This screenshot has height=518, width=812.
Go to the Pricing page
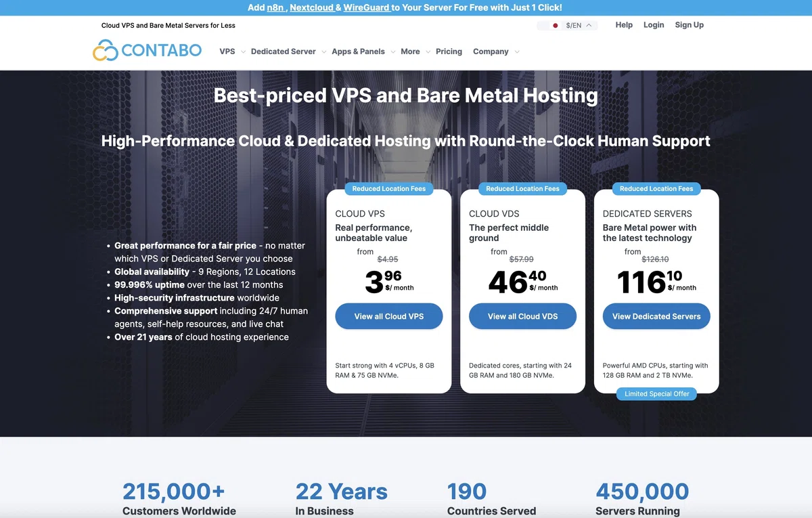coord(449,51)
